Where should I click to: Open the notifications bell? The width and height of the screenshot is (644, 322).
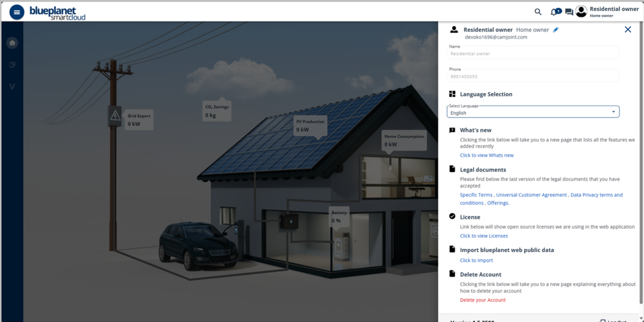(x=554, y=12)
